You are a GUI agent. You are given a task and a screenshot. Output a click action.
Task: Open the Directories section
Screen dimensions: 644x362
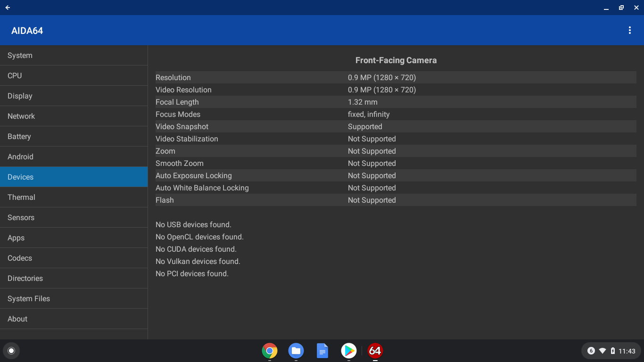pyautogui.click(x=74, y=279)
